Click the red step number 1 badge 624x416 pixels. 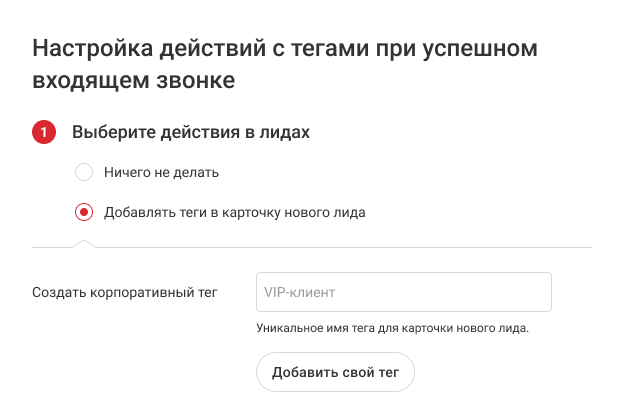[x=45, y=132]
